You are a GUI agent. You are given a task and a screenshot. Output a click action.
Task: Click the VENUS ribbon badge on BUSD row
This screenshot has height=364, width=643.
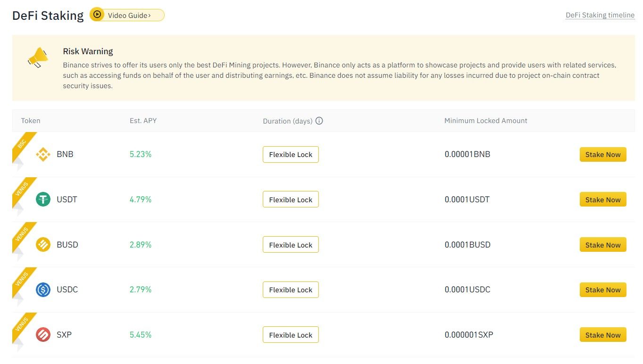pyautogui.click(x=22, y=235)
